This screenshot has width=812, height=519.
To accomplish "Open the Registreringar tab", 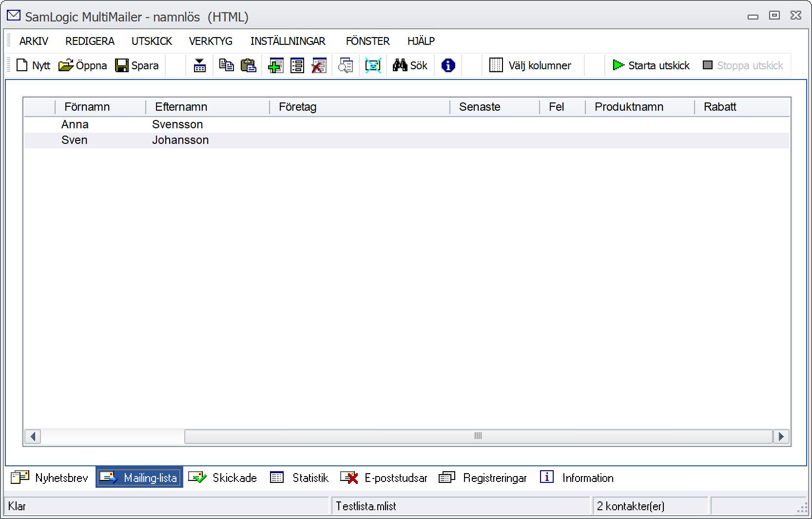I will click(483, 478).
